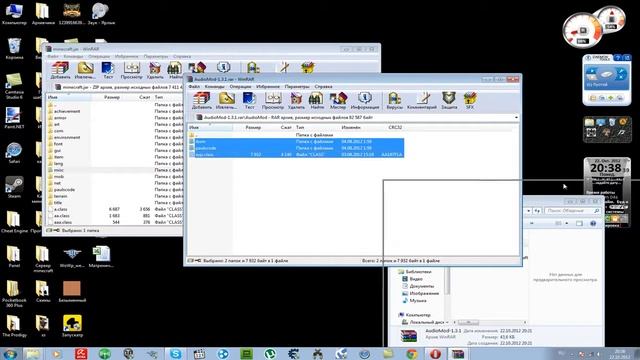Screen dimensions: 640x360
Task: Click the Explorer search field
Action: click(x=572, y=211)
